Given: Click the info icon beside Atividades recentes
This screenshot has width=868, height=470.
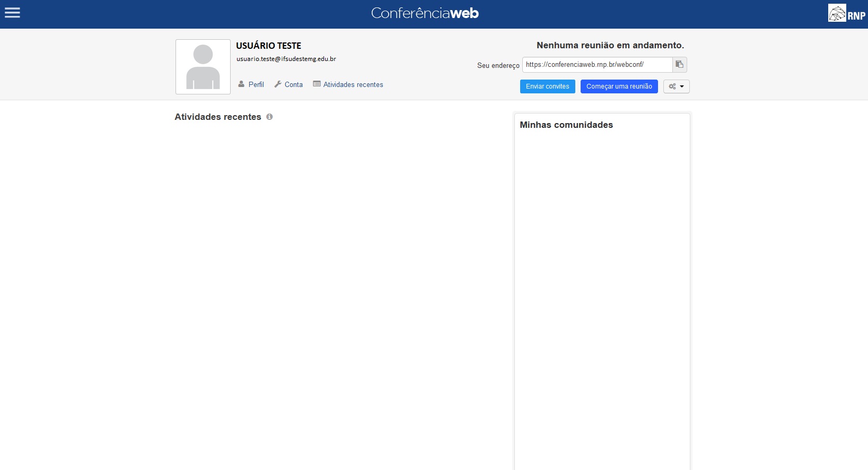Looking at the screenshot, I should pyautogui.click(x=269, y=117).
